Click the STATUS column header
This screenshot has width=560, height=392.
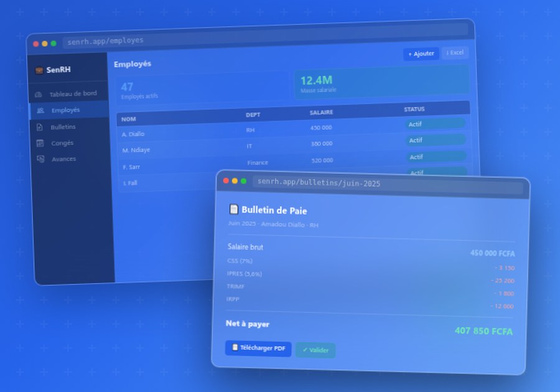tap(414, 110)
